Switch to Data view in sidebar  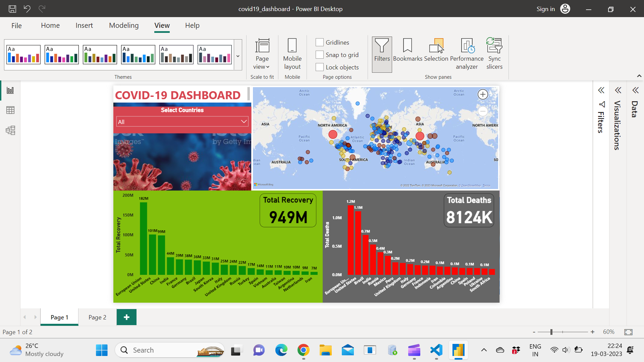pos(10,110)
